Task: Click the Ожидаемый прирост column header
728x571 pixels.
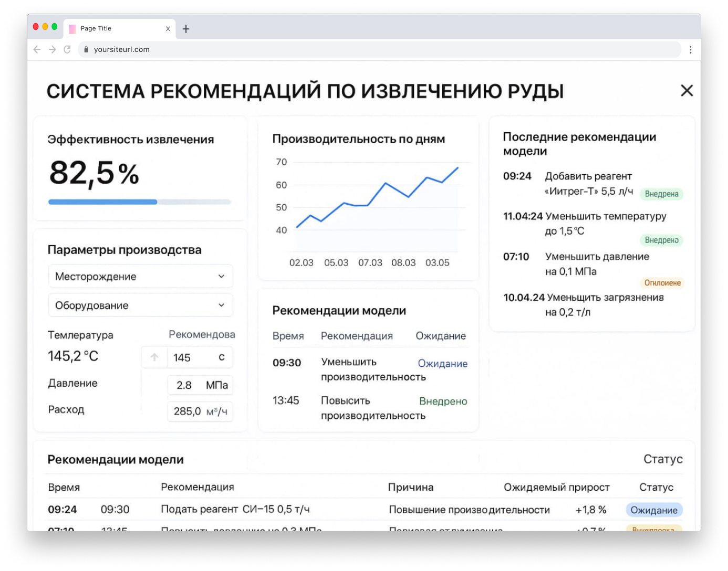Action: coord(557,487)
